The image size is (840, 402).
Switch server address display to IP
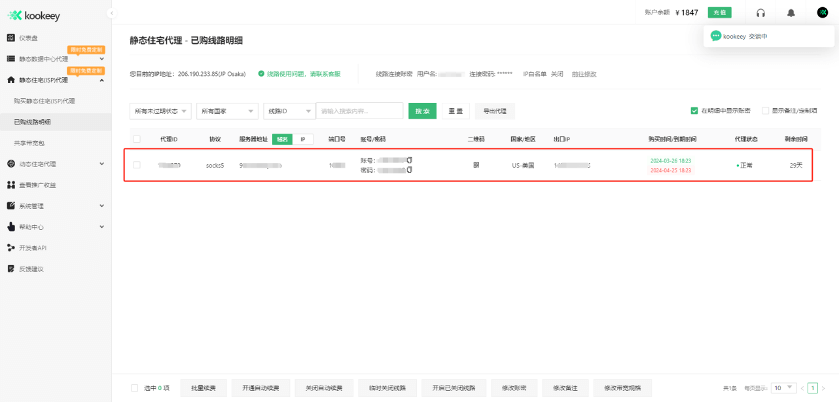click(x=302, y=139)
